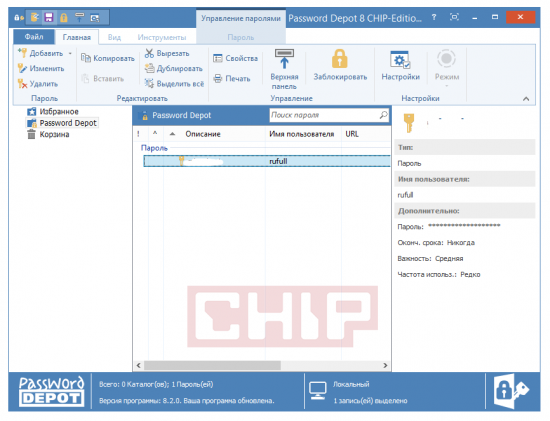Click the Локальный monitor icon in status bar
This screenshot has width=550, height=421.
pos(318,391)
